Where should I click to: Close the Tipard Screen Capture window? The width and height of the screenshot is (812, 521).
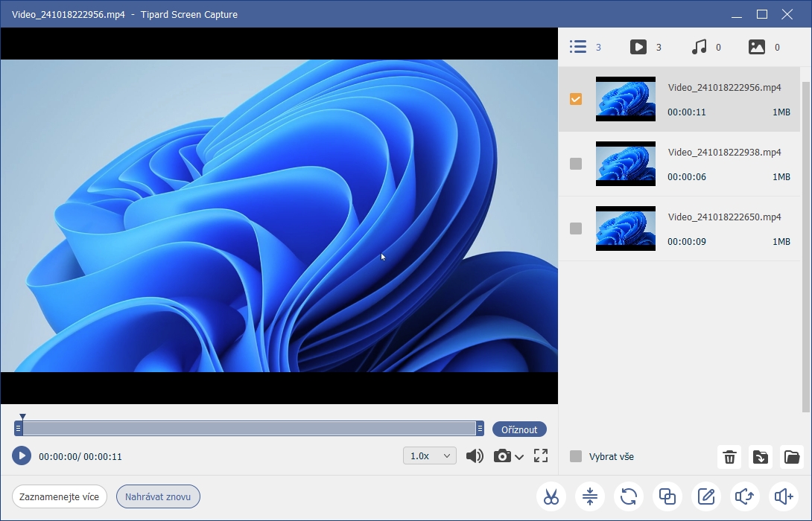pos(787,14)
